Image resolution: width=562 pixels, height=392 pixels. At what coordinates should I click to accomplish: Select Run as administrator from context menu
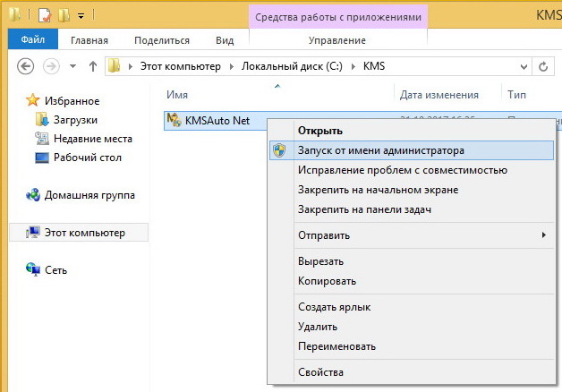pos(380,150)
